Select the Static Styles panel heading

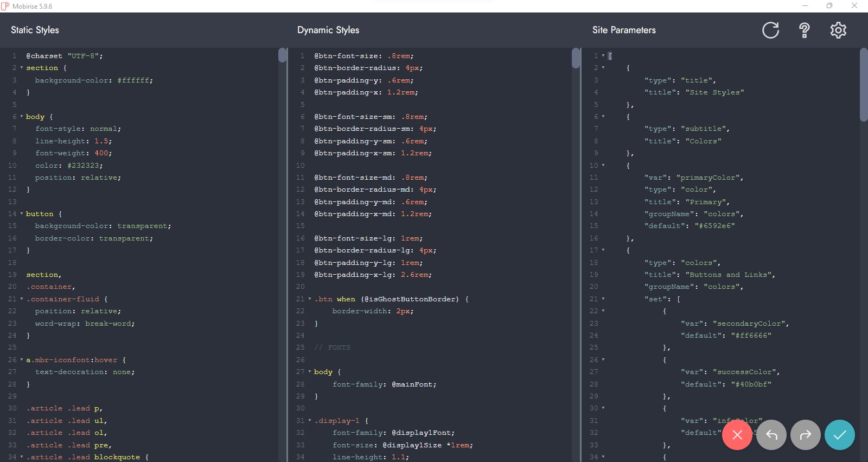coord(35,30)
